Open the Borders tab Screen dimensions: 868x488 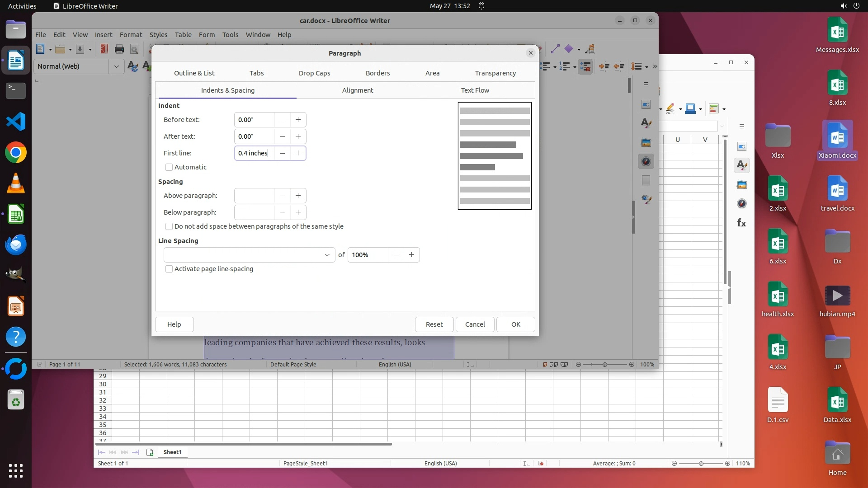(x=377, y=73)
